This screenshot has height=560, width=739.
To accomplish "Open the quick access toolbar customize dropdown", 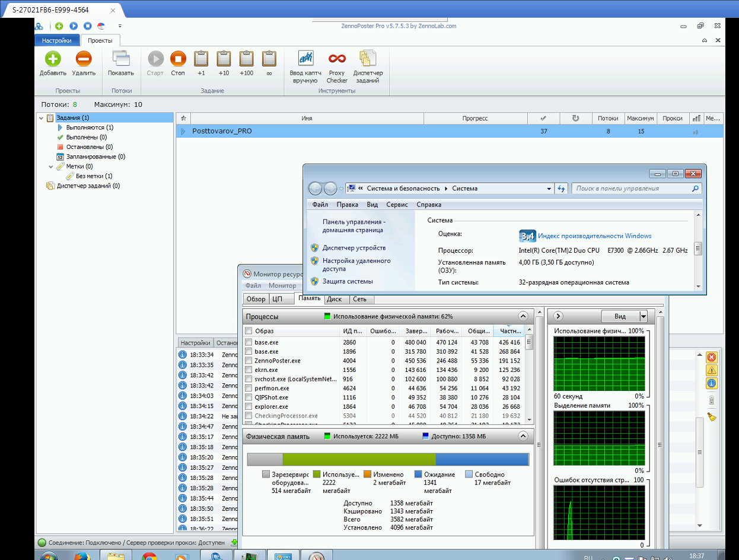I will 120,26.
